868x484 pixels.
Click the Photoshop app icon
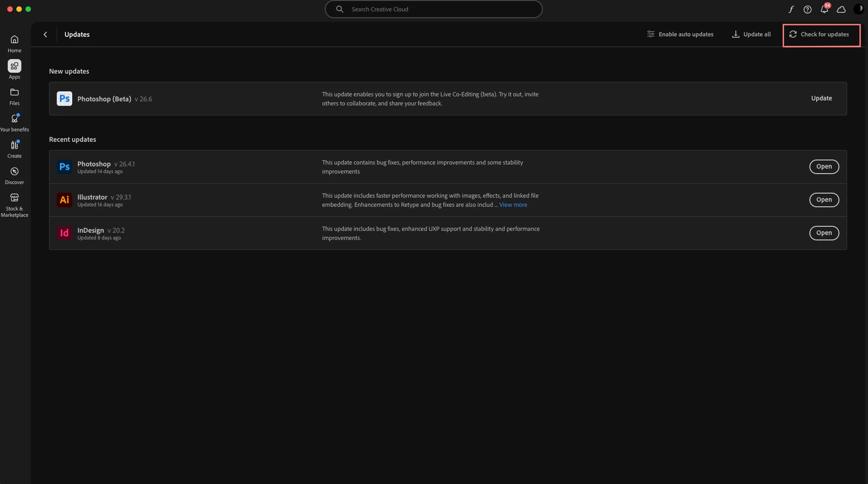click(x=64, y=167)
